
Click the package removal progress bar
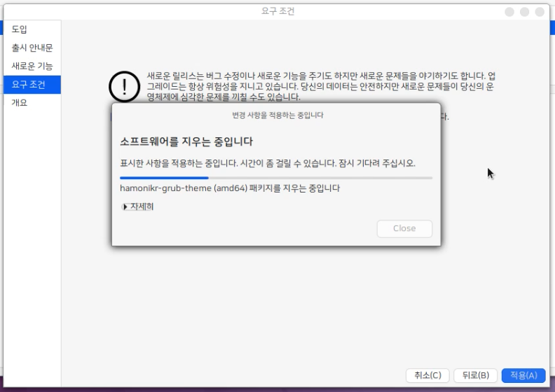pos(276,178)
